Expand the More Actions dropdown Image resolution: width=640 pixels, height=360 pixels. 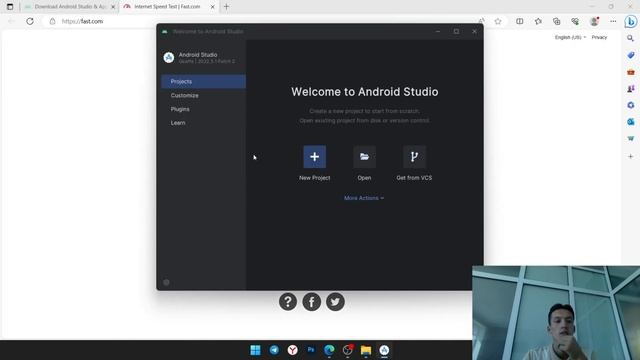(364, 198)
